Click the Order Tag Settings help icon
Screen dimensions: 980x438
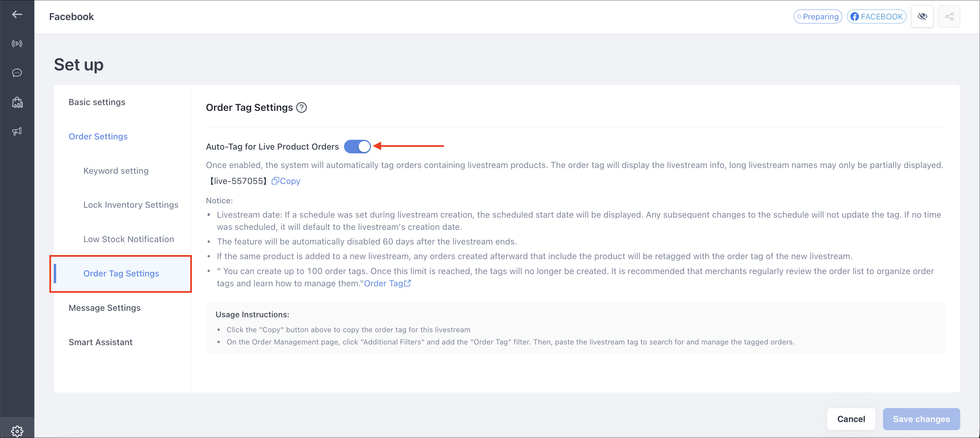coord(301,107)
